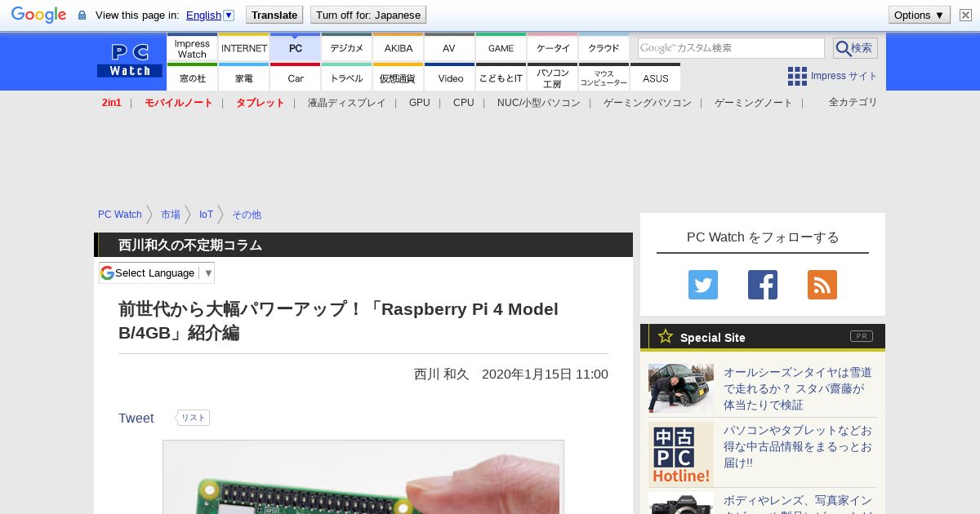The height and width of the screenshot is (514, 980).
Task: Click the Special Site star icon
Action: [666, 336]
